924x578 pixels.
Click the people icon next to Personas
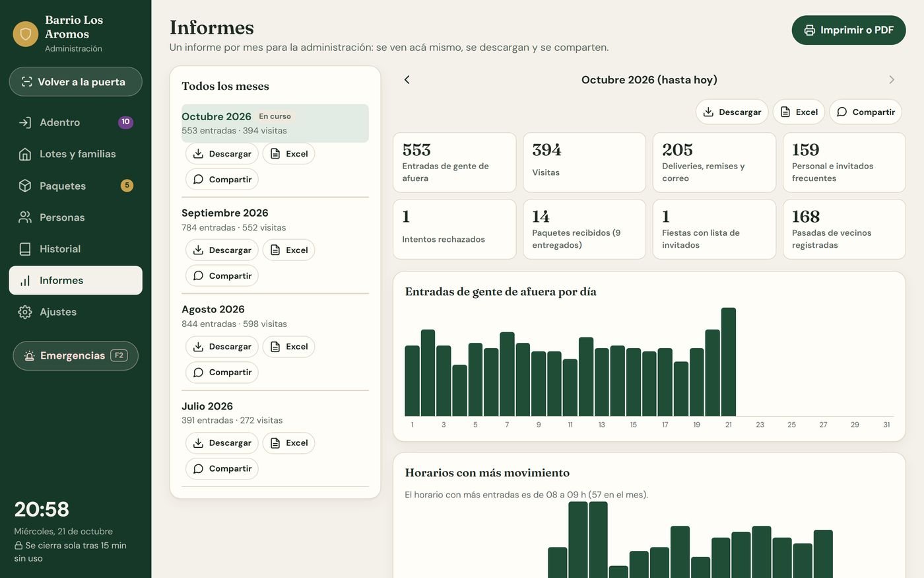[25, 217]
